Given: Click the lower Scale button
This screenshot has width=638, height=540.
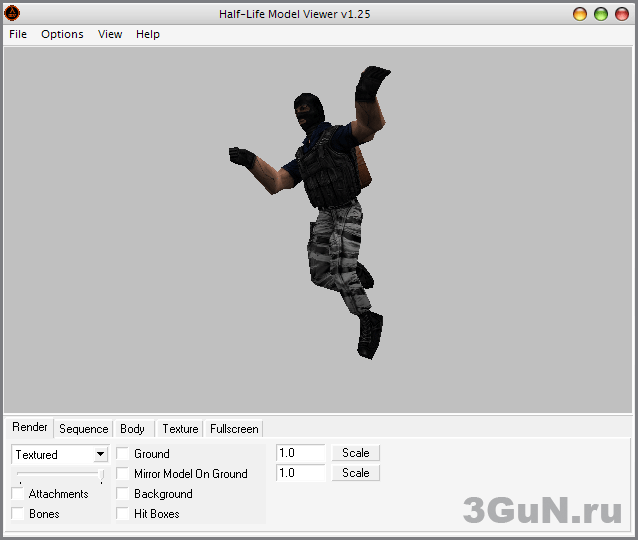Looking at the screenshot, I should [x=356, y=473].
